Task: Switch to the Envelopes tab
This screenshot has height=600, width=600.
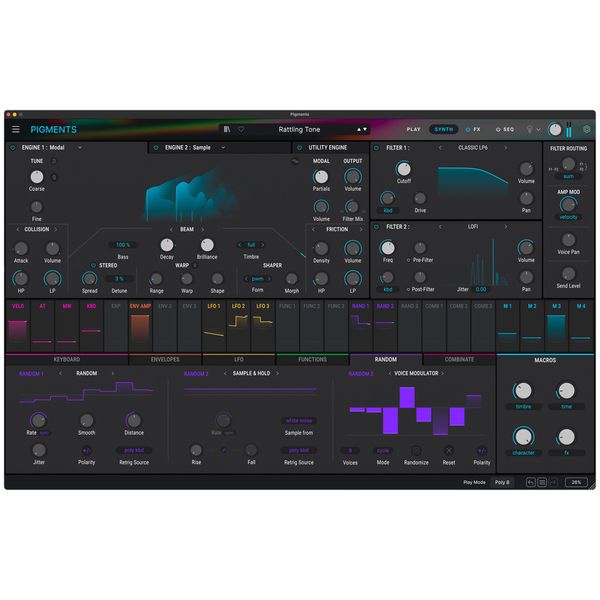Action: (x=165, y=358)
